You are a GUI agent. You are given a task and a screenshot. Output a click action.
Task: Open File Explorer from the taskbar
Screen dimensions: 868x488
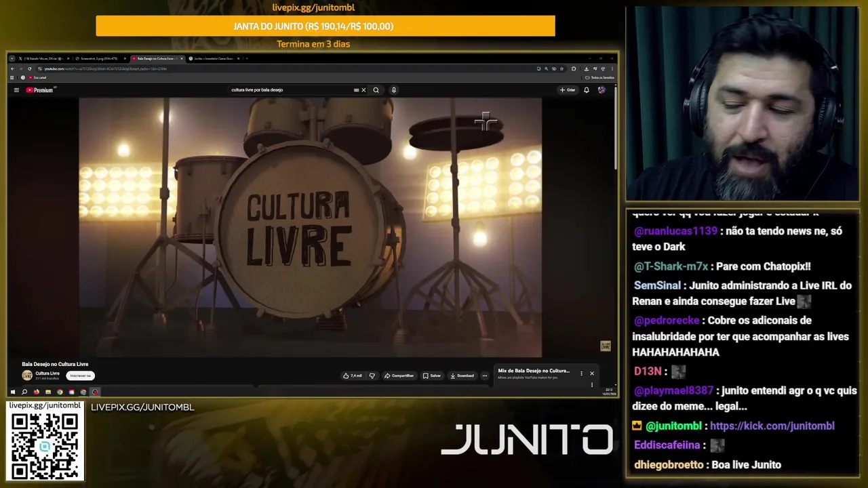coord(48,392)
